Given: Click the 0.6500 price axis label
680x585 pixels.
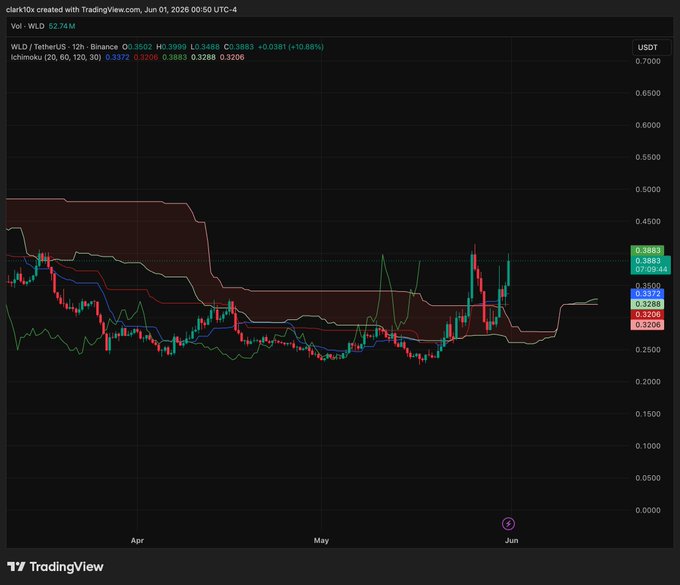Looking at the screenshot, I should click(x=648, y=93).
